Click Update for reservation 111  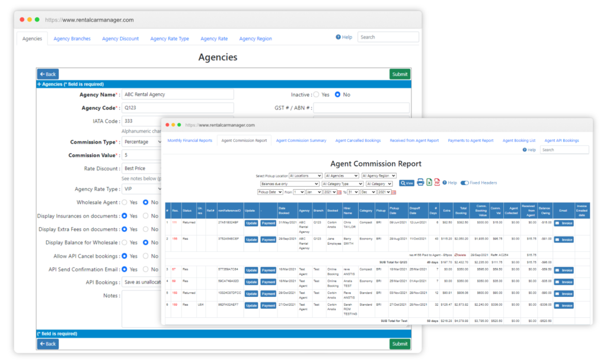coord(251,223)
